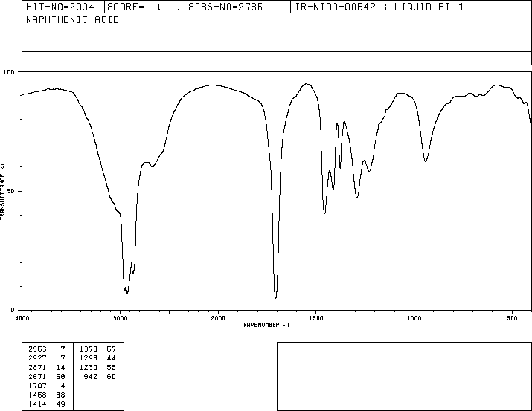This screenshot has height=411, width=532.
Task: Select the 1707 peak table entry
Action: [x=47, y=386]
